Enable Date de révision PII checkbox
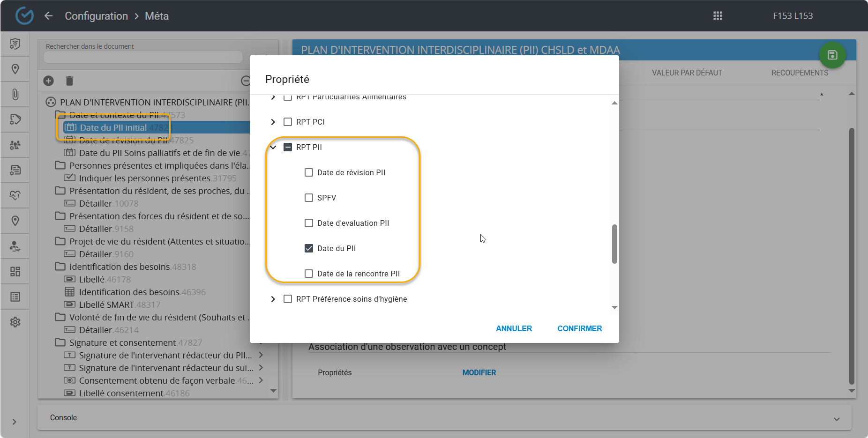Screen dimensions: 868x438 click(x=309, y=172)
